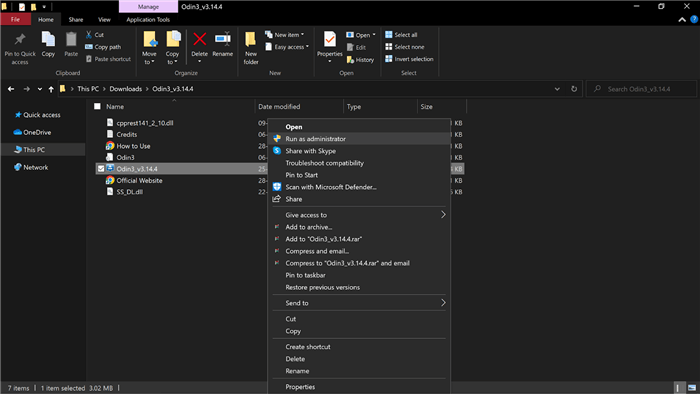Open the Easy access dropdown
Viewport: 700px width, 394px height.
pos(287,47)
